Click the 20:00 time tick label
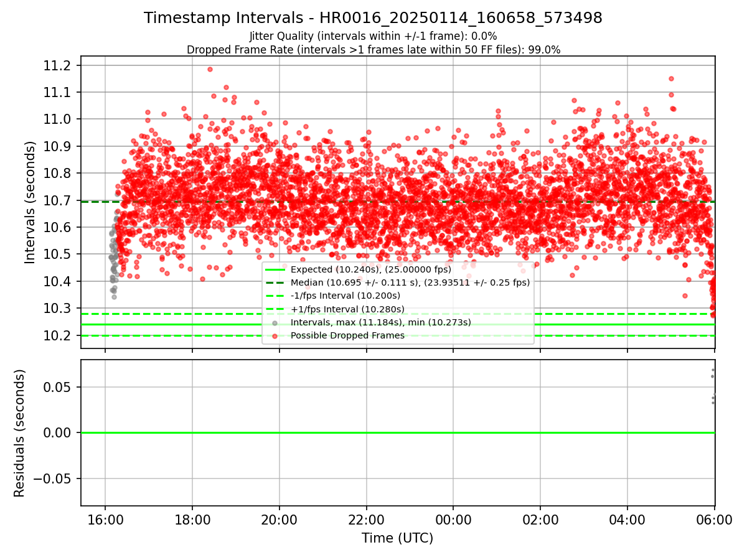 click(x=280, y=519)
